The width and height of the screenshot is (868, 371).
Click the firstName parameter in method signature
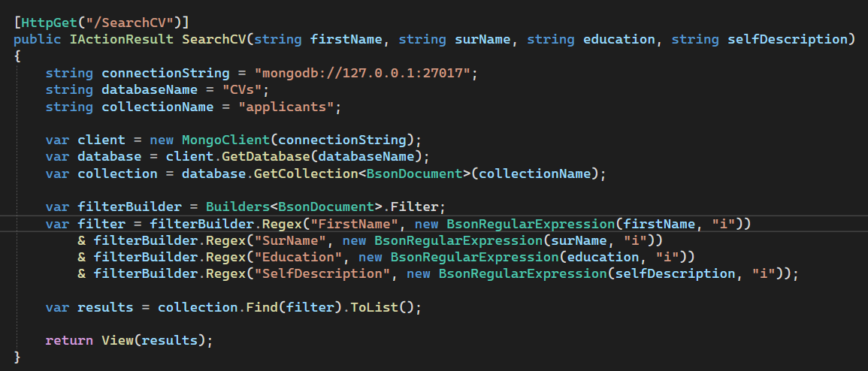click(x=346, y=39)
